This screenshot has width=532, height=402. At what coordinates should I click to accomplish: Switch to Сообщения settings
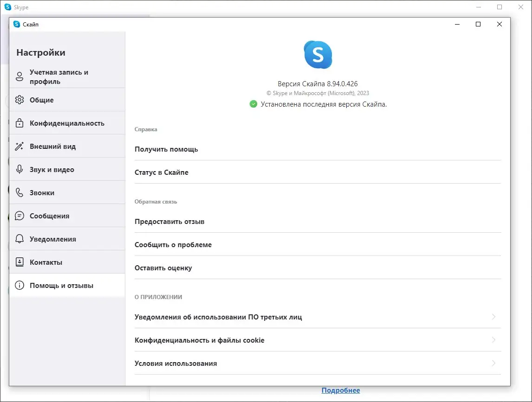(x=67, y=216)
